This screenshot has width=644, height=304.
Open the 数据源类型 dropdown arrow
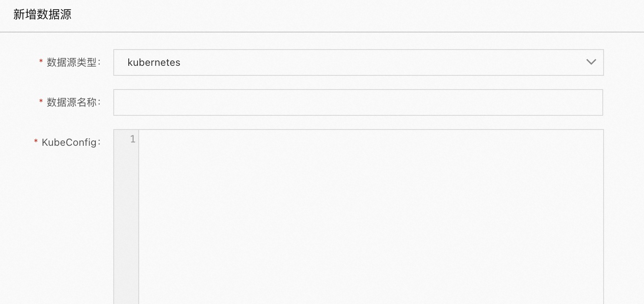tap(591, 62)
